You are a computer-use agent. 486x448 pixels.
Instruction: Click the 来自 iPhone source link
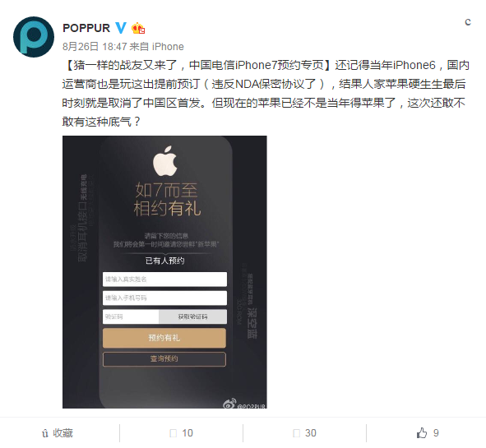(x=156, y=47)
